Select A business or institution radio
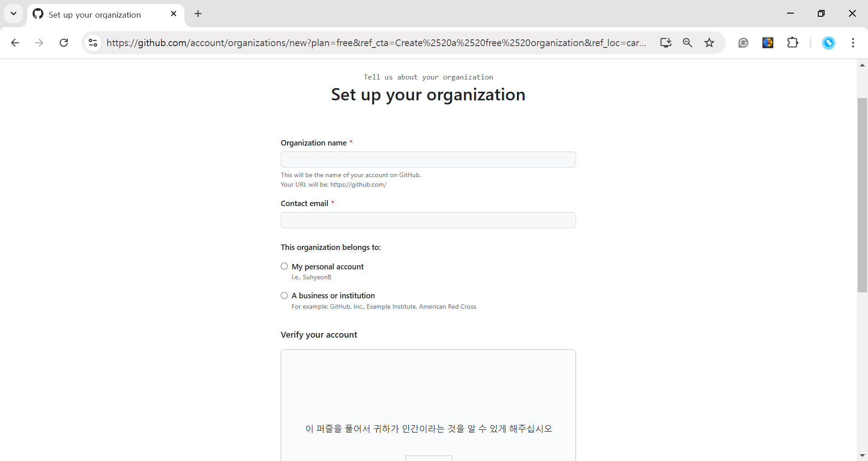Image resolution: width=868 pixels, height=461 pixels. [284, 296]
